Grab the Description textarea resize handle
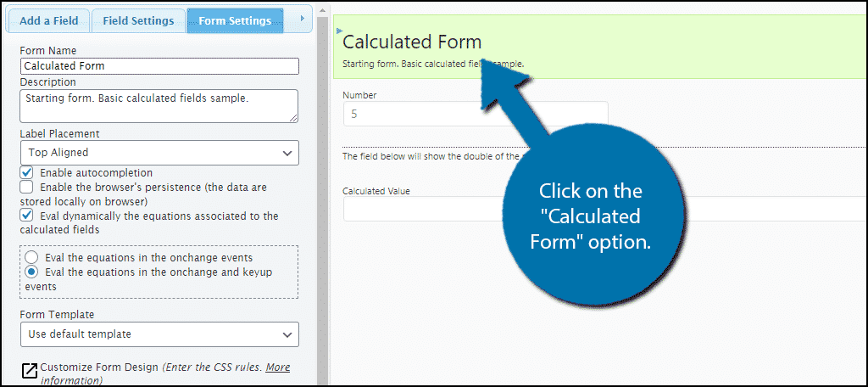The image size is (868, 387). pos(293,117)
